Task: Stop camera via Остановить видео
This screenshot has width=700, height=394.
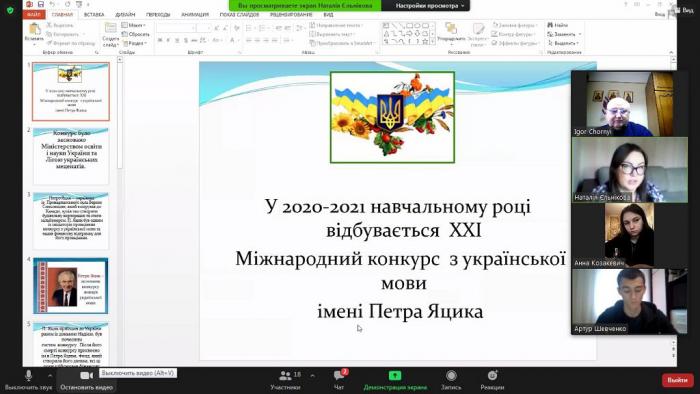Action: [86, 380]
